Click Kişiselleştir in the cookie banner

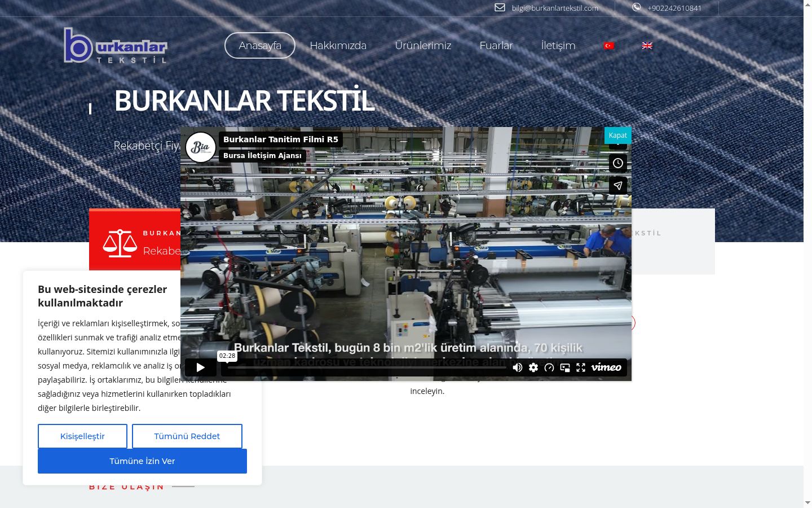82,436
